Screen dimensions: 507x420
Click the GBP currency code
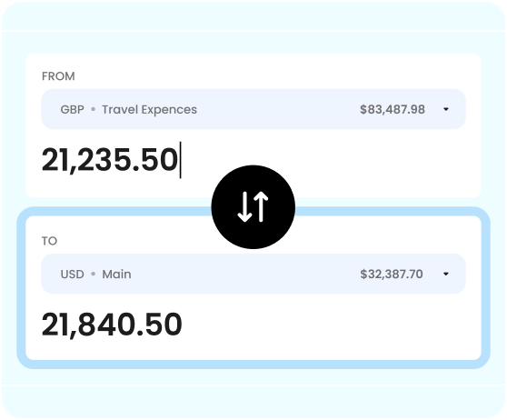(72, 109)
